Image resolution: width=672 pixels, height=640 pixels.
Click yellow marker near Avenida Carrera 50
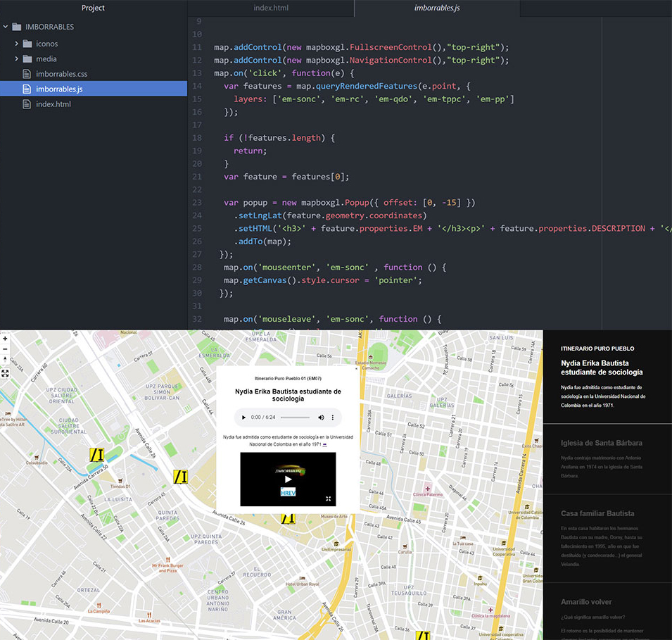point(96,455)
